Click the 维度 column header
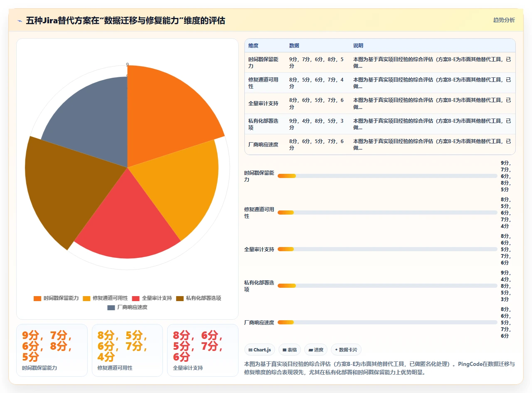This screenshot has height=393, width=532. coord(254,45)
